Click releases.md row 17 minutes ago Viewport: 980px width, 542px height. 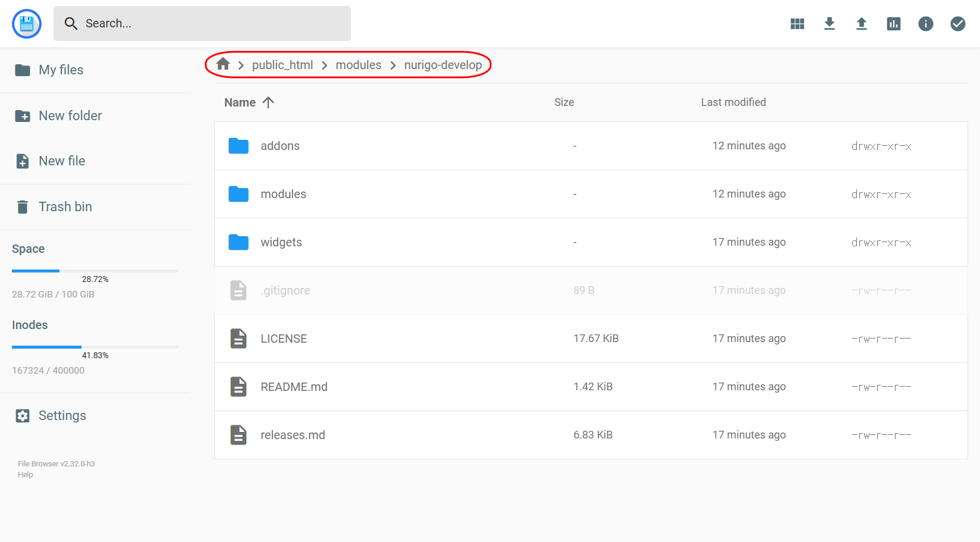tap(749, 435)
